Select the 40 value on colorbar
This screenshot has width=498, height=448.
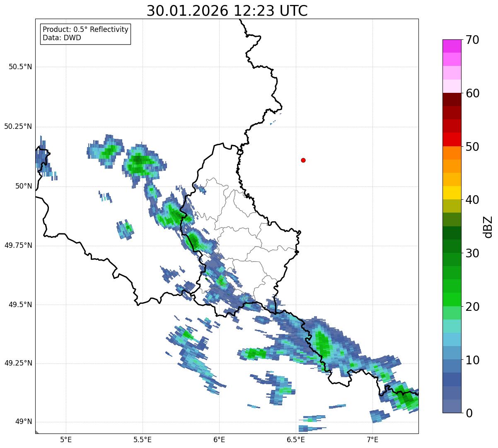tap(472, 200)
